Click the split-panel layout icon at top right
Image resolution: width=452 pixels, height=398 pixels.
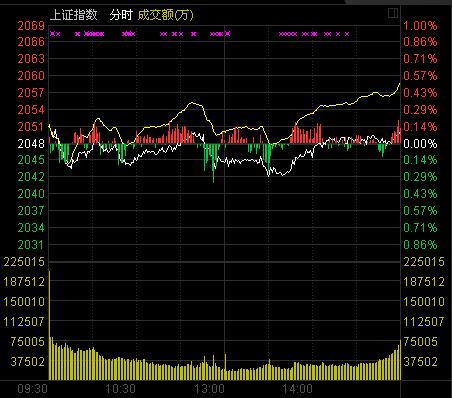click(393, 13)
